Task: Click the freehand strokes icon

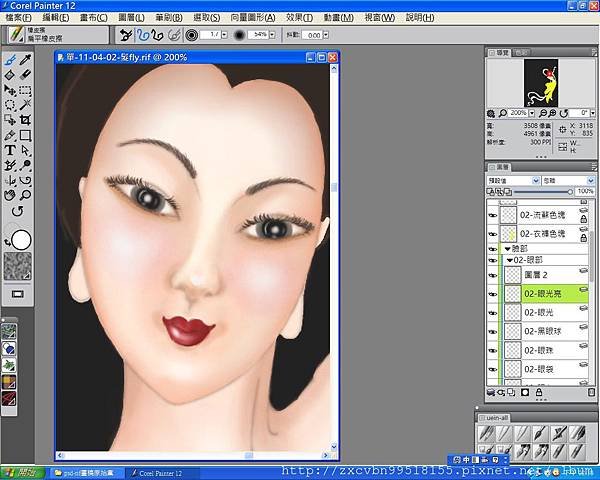Action: 143,35
